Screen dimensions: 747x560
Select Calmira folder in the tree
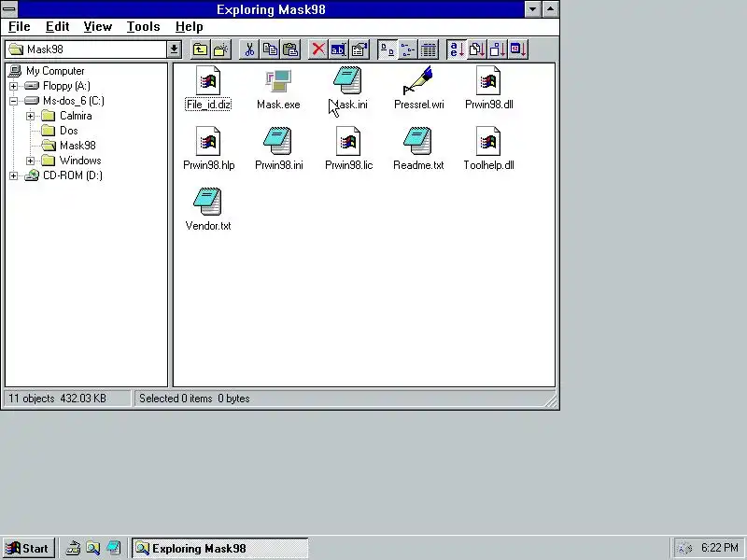click(x=76, y=116)
